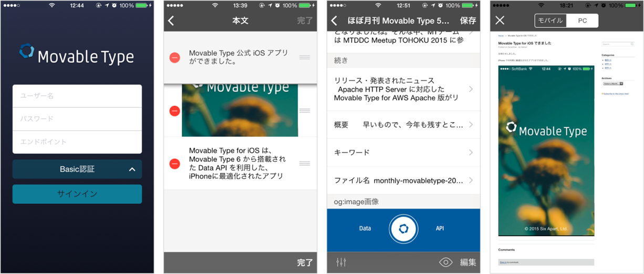This screenshot has width=644, height=274.
Task: Click the Movable Type logo on login screen
Action: (x=77, y=54)
